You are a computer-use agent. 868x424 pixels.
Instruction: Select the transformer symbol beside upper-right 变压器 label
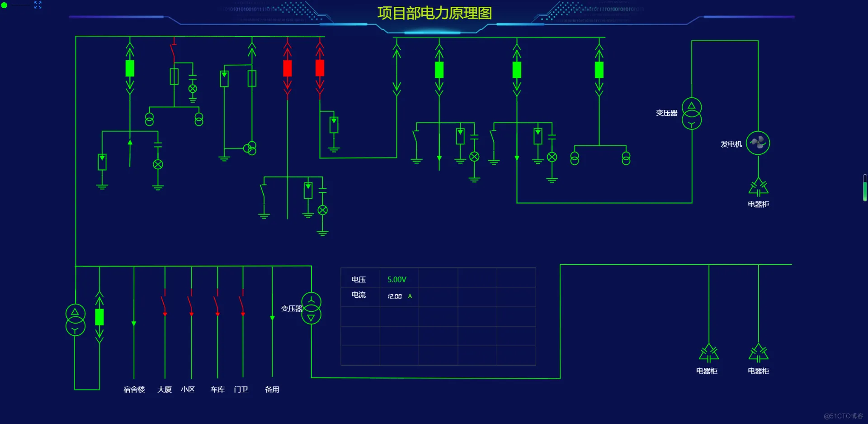(x=692, y=114)
